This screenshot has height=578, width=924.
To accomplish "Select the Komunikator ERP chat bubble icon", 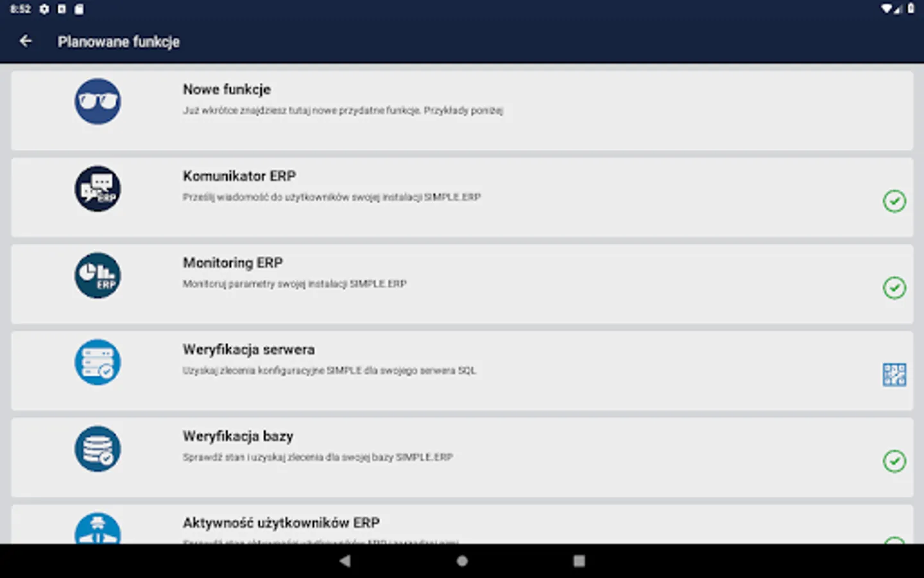I will [98, 189].
